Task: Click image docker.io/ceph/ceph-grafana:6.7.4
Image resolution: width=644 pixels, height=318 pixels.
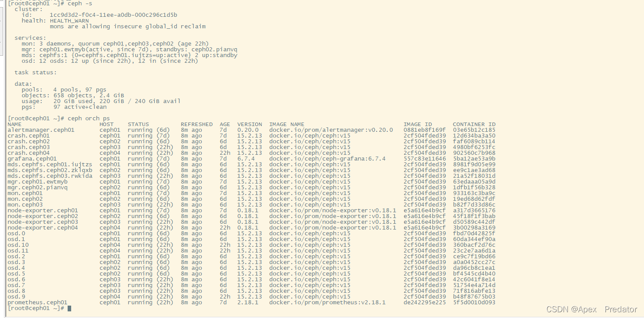Action: point(328,159)
